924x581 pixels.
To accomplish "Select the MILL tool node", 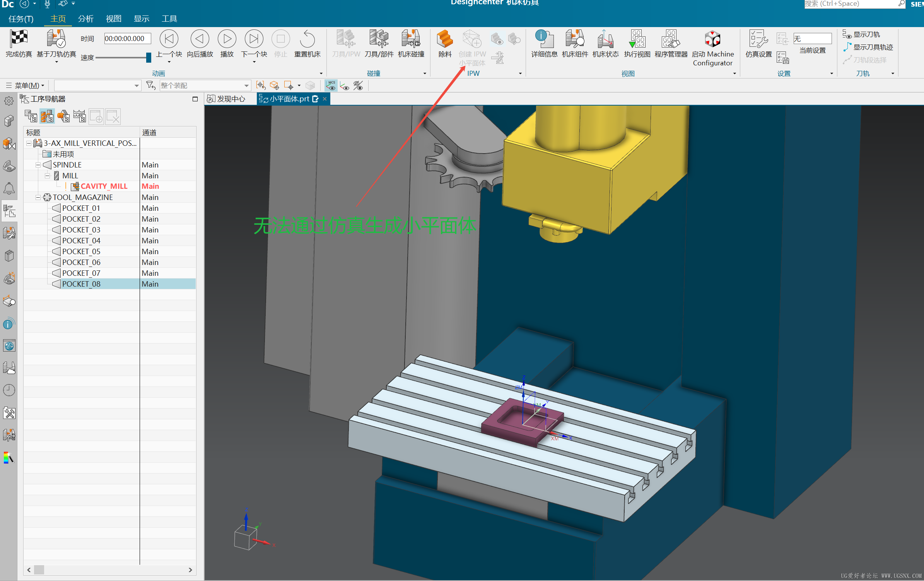I will point(70,176).
